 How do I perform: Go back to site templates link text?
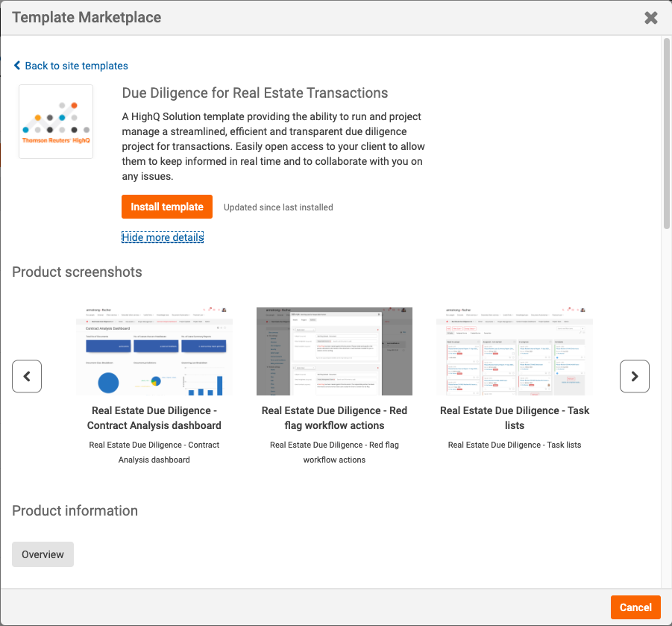76,66
